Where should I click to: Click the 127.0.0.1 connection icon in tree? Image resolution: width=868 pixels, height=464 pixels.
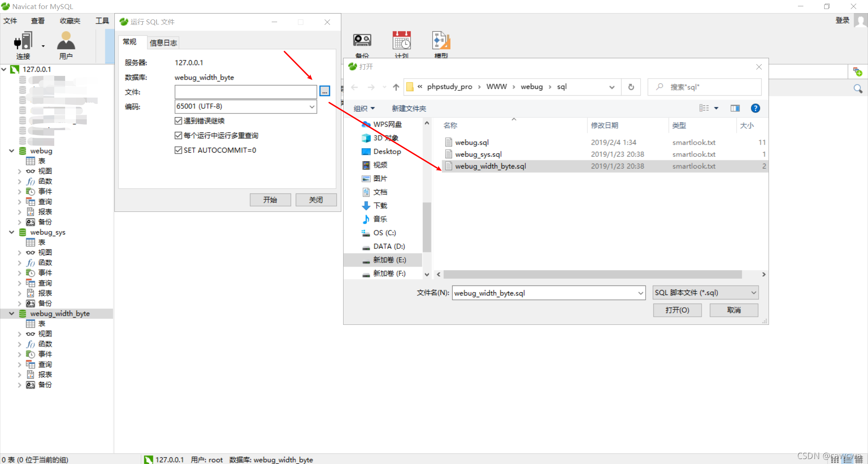click(x=15, y=69)
